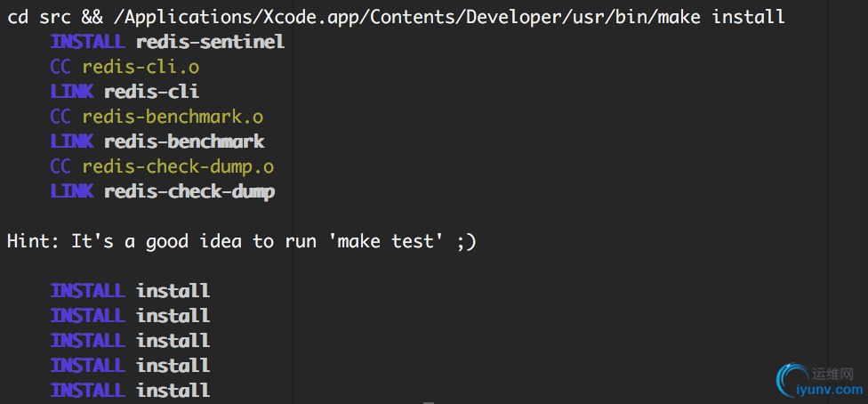Screen dimensions: 868x404
Task: Select the LINK redis-check-dump output line
Action: 163,191
